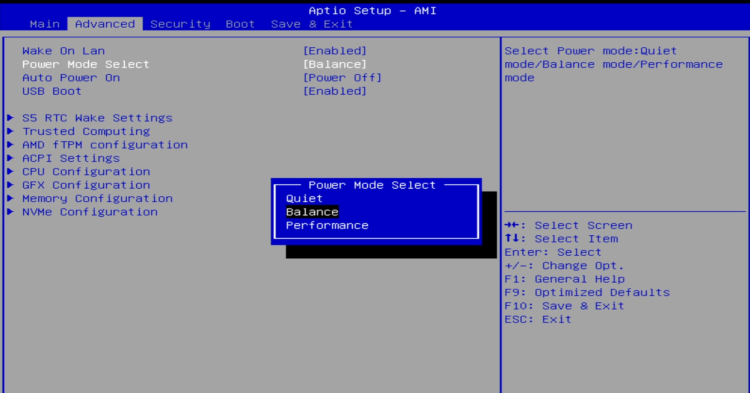750x393 pixels.
Task: Toggle the USB Boot Enabled value
Action: coord(335,91)
